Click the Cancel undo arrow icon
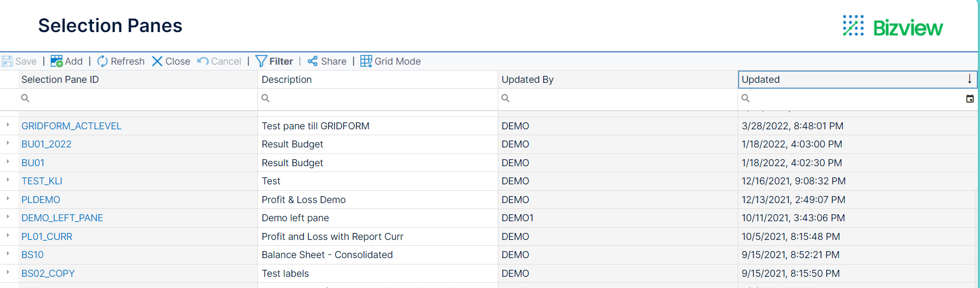Viewport: 980px width, 288px height. click(203, 61)
